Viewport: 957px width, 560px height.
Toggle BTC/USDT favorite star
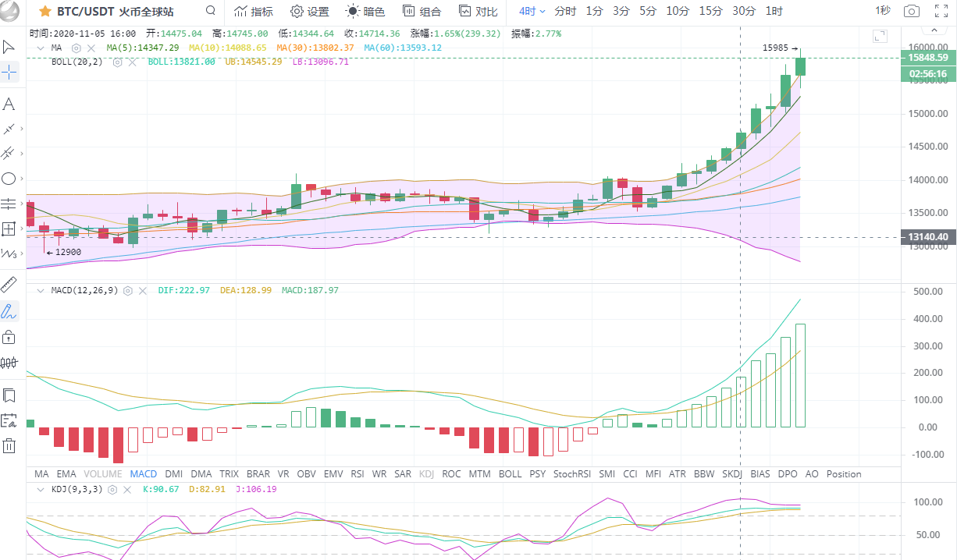[x=44, y=12]
